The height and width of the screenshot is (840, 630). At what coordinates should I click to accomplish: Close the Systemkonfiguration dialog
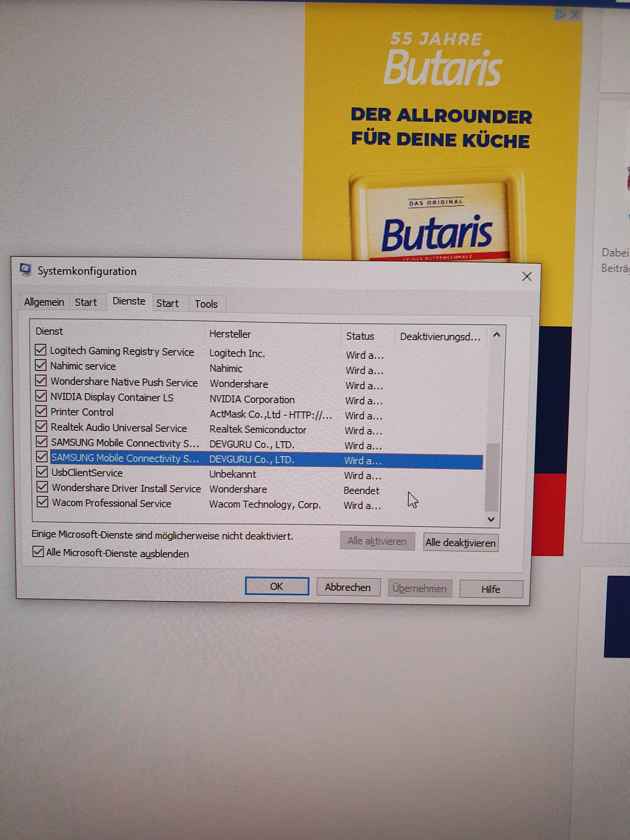(527, 276)
